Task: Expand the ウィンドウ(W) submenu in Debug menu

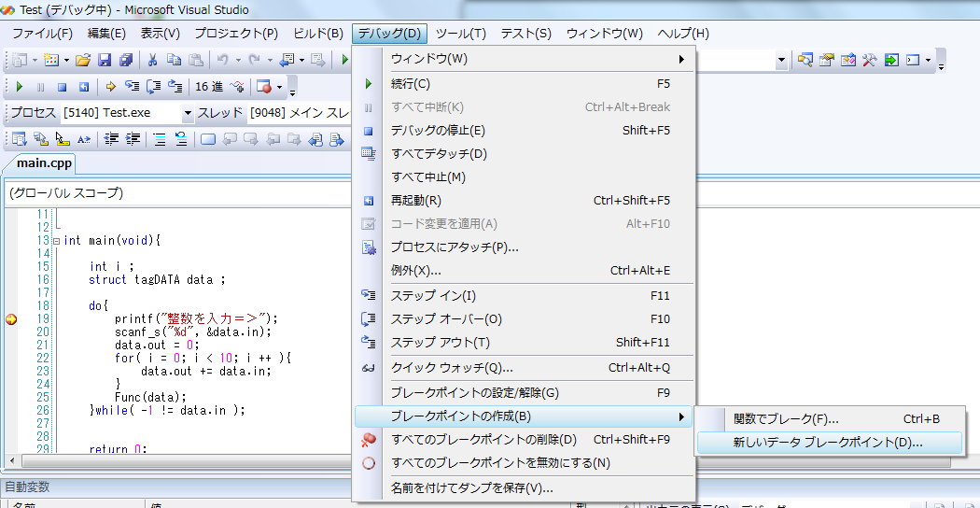Action: [524, 60]
